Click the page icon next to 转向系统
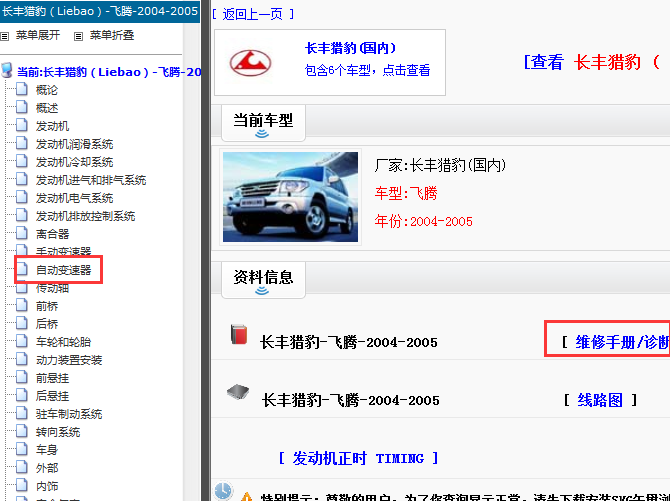 22,431
